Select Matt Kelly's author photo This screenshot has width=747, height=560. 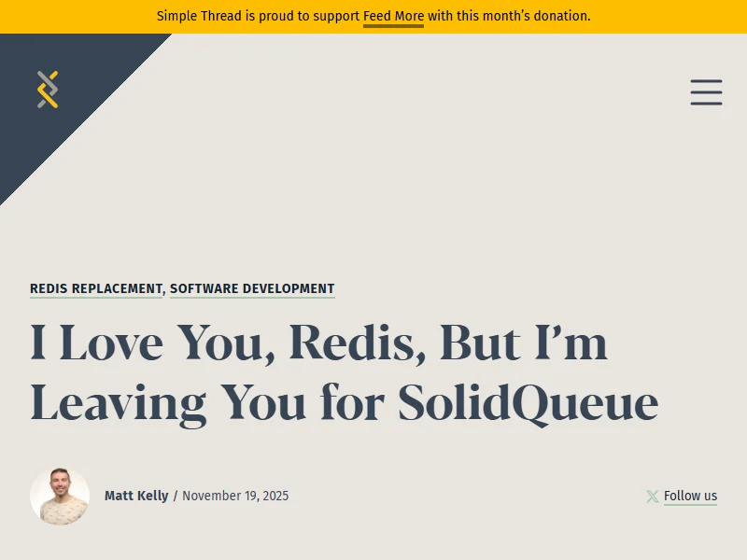(60, 496)
